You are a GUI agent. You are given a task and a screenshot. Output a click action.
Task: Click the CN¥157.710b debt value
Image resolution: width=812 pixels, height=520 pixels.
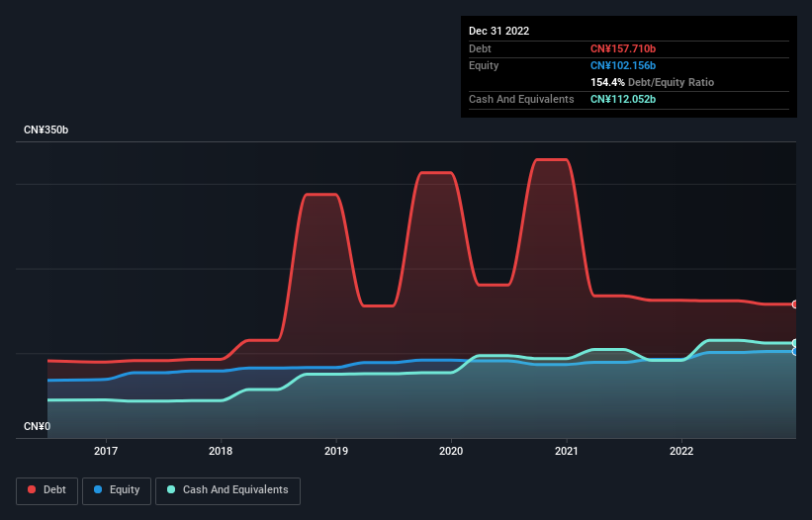point(623,48)
